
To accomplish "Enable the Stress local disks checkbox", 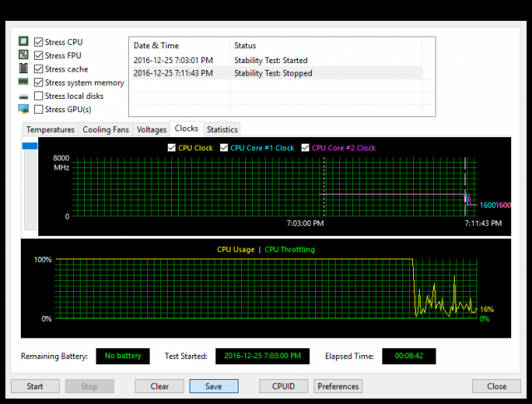I will pyautogui.click(x=39, y=96).
